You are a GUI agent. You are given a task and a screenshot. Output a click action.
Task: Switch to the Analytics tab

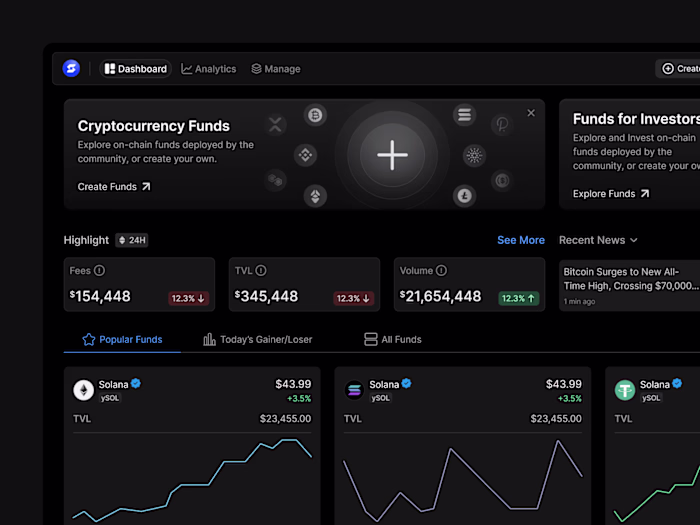point(208,69)
